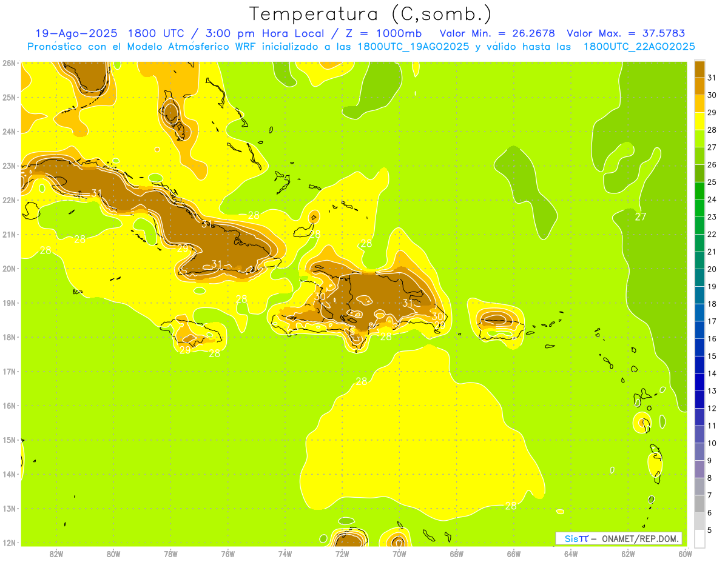This screenshot has height=562, width=728.
Task: Click the "27" contour label on the map near 62W
Action: point(641,217)
